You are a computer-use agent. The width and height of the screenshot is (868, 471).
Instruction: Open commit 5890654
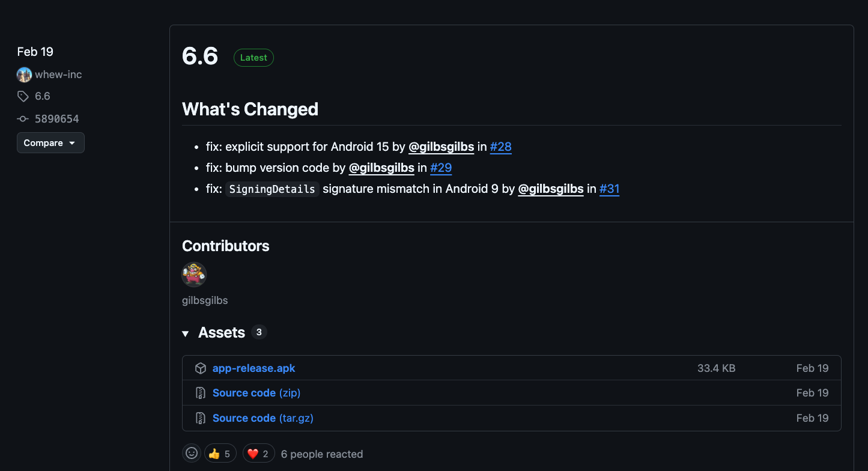click(x=56, y=119)
